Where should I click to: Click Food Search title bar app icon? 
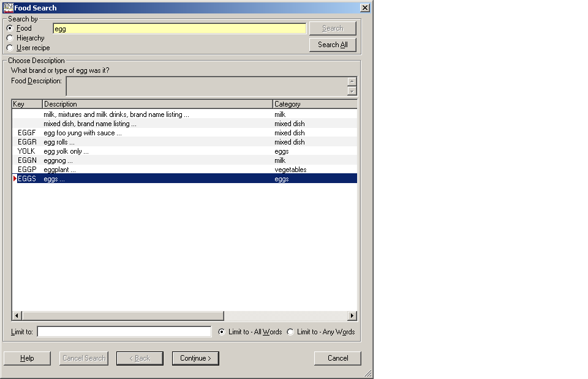(8, 8)
